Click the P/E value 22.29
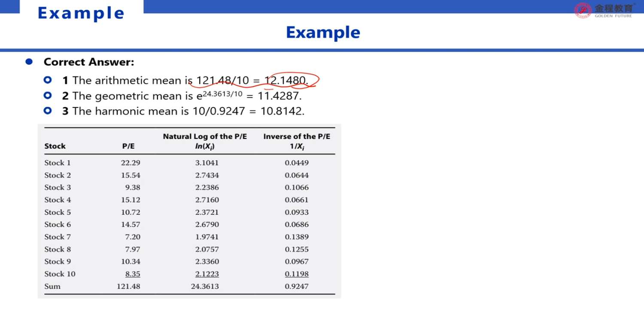644x322 pixels. (131, 163)
